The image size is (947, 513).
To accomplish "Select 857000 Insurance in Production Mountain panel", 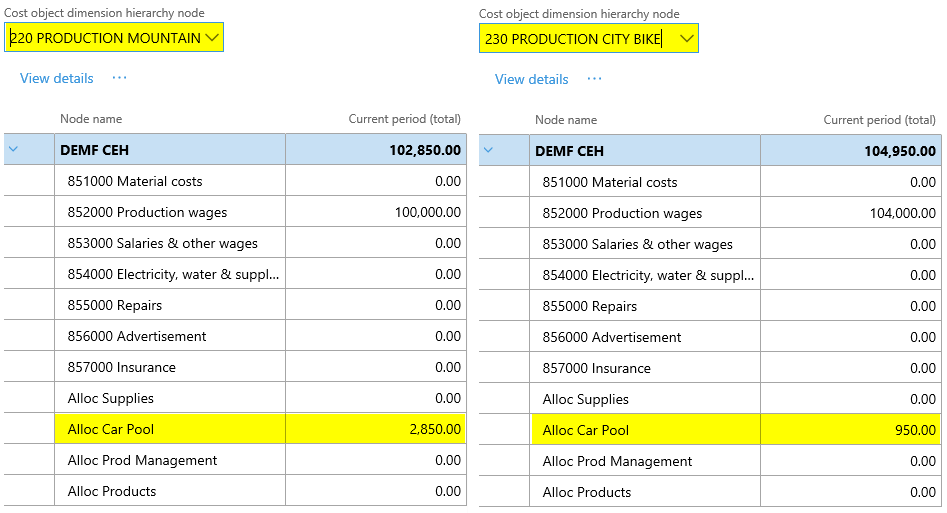I will click(x=121, y=367).
